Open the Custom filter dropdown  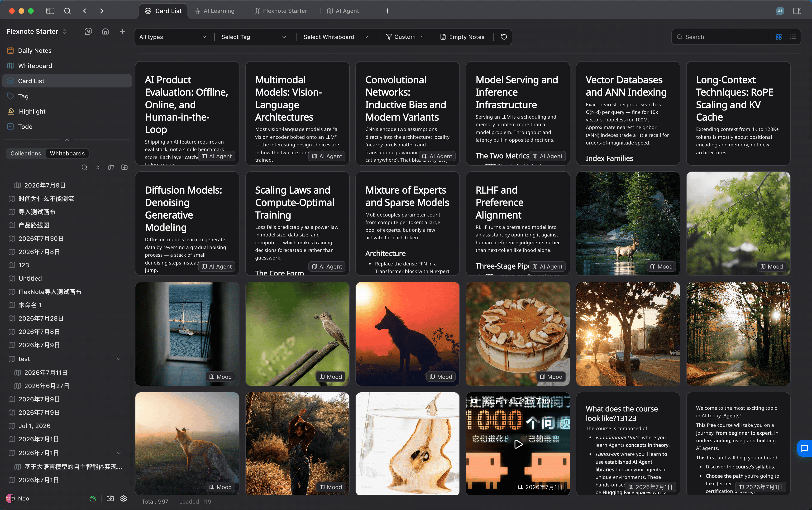click(x=405, y=37)
